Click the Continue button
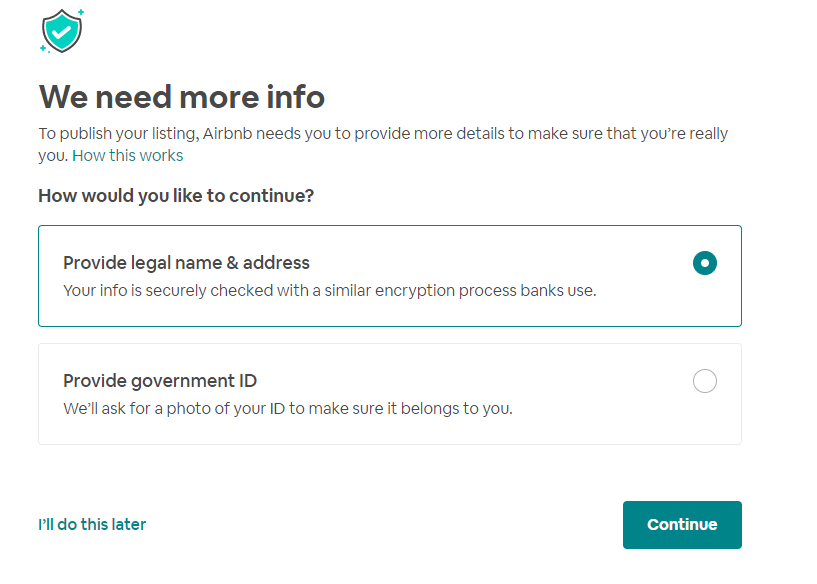Viewport: 817px width, 584px height. 682,525
